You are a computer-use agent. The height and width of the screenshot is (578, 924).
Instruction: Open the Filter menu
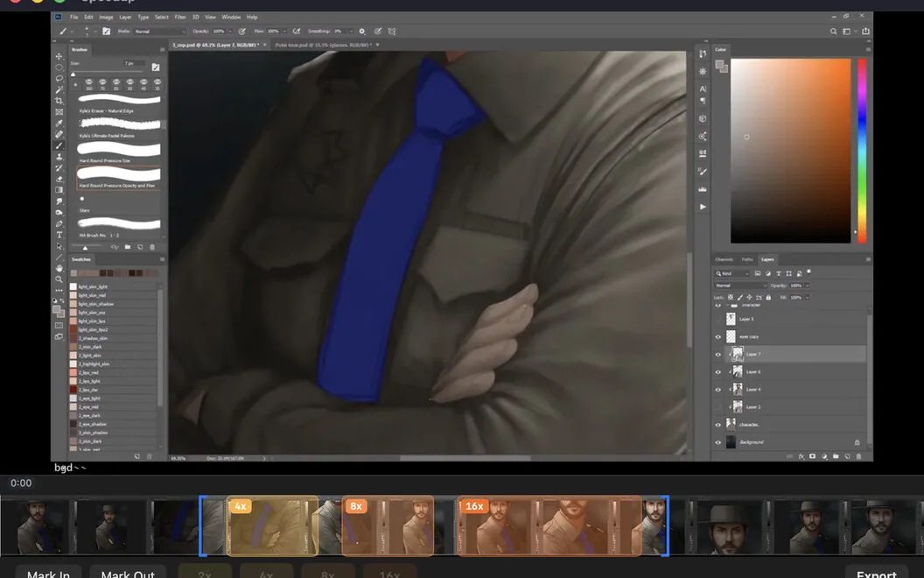[180, 18]
